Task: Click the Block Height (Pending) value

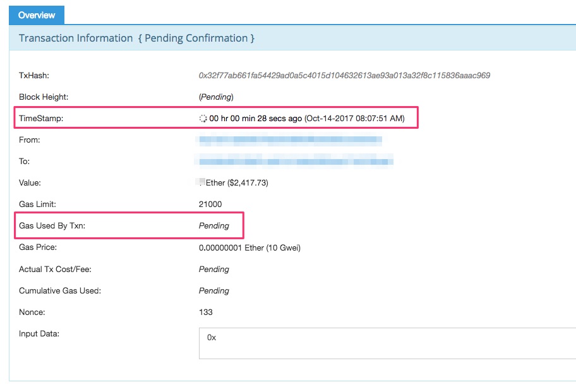Action: click(x=216, y=97)
